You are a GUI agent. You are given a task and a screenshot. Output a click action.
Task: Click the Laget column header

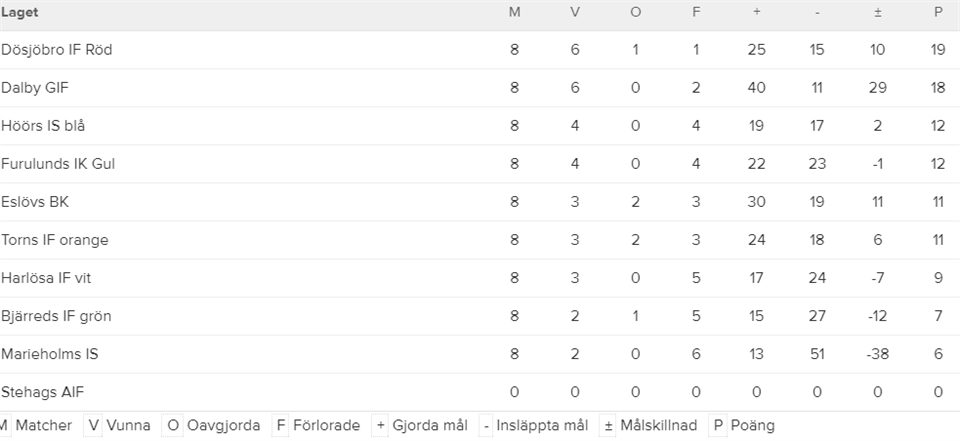[20, 12]
